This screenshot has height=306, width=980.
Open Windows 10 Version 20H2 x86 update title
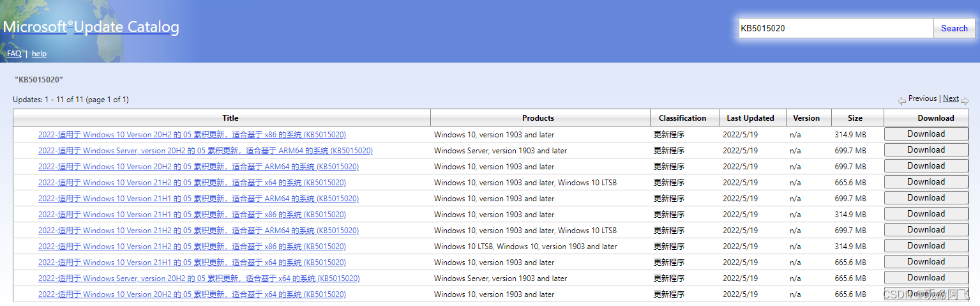[192, 135]
